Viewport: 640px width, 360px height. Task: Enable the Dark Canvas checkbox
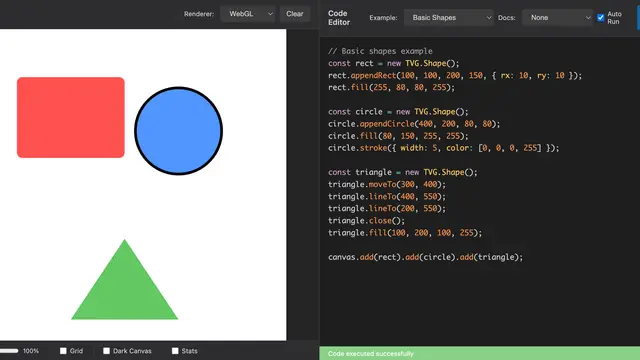(107, 351)
